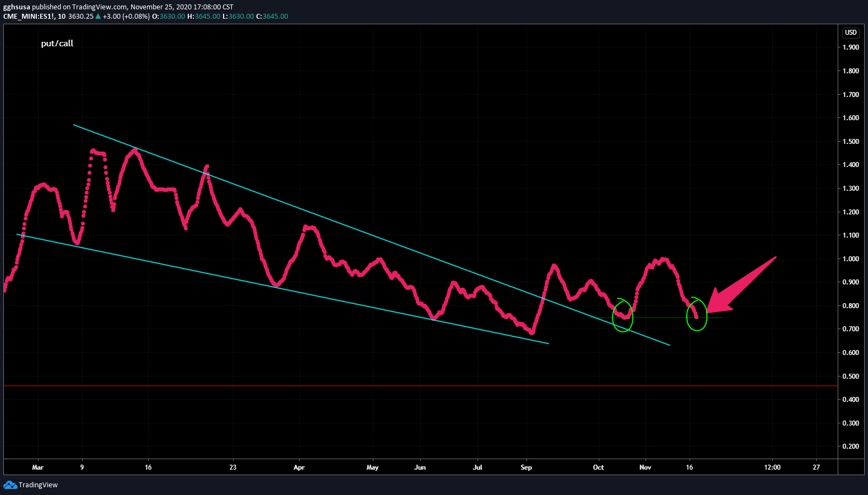Click the 0.500 price axis label
The image size is (868, 495).
pyautogui.click(x=851, y=376)
